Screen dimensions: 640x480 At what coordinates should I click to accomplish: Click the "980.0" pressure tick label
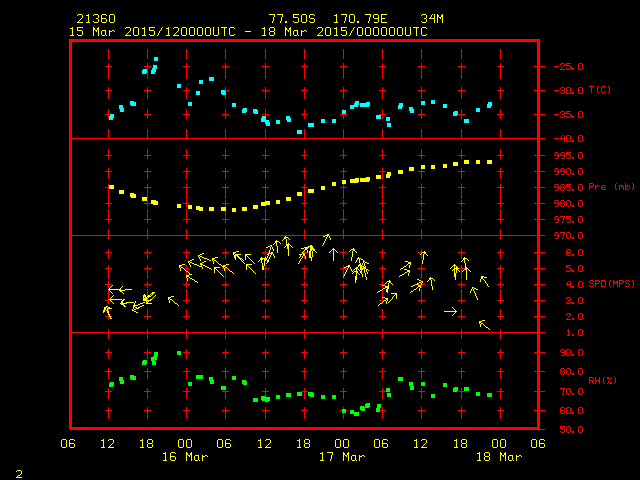[x=569, y=204]
